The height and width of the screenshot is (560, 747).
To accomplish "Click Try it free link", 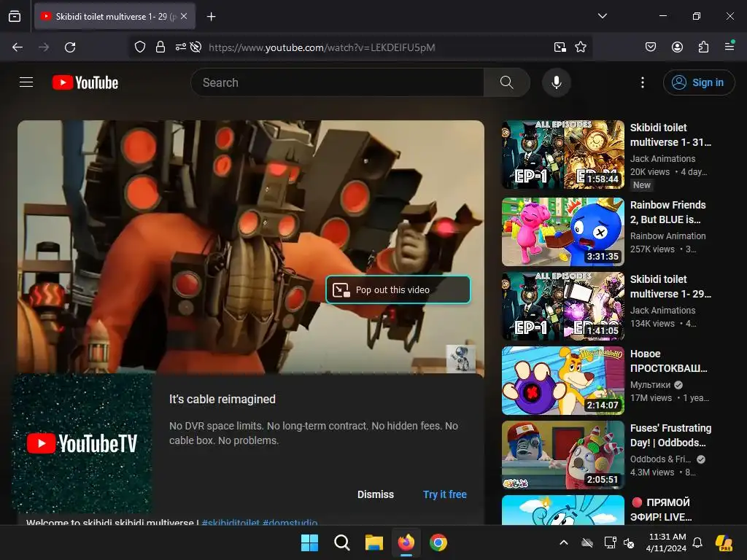I will (x=445, y=494).
